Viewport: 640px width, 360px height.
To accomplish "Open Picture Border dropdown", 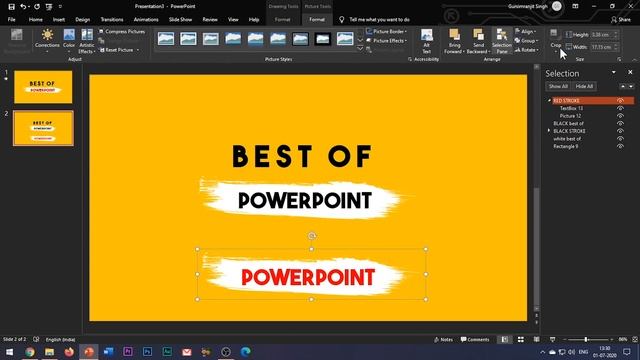I will [387, 31].
